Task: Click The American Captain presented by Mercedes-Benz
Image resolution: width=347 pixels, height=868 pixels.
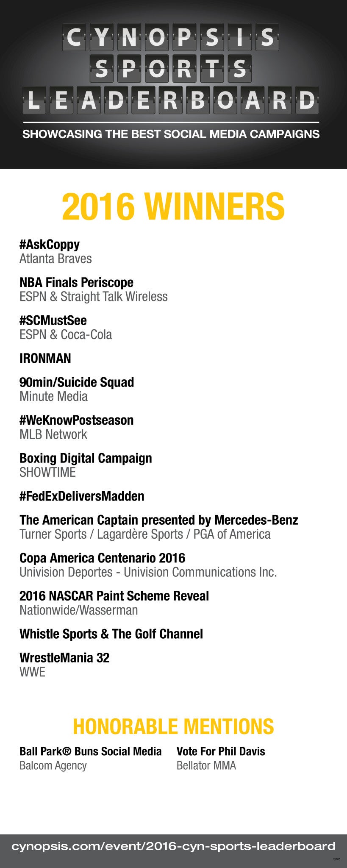Action: point(159,520)
